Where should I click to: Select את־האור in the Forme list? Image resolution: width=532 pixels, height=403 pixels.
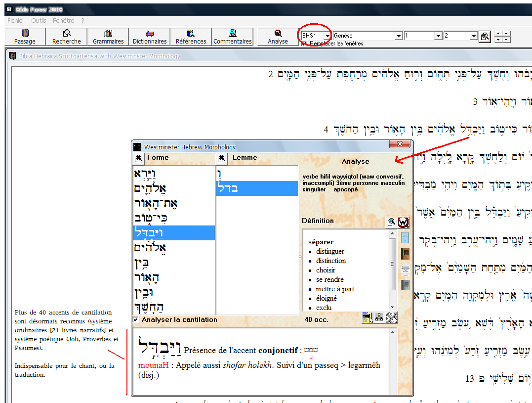(x=174, y=203)
